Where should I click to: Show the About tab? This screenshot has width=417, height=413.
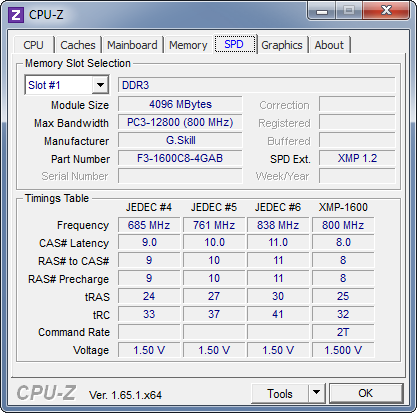coord(329,45)
